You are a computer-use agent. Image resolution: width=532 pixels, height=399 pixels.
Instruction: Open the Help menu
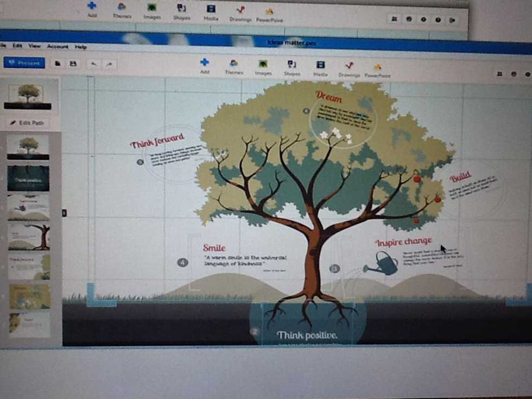(80, 47)
